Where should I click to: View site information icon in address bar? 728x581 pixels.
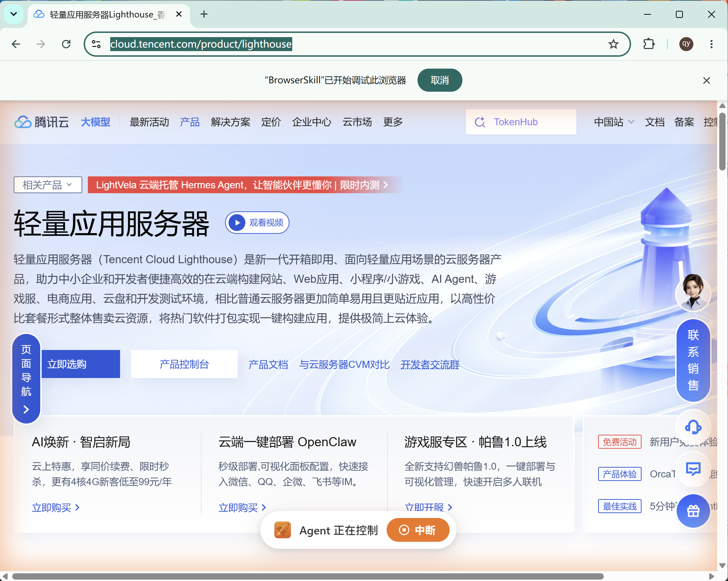point(96,44)
